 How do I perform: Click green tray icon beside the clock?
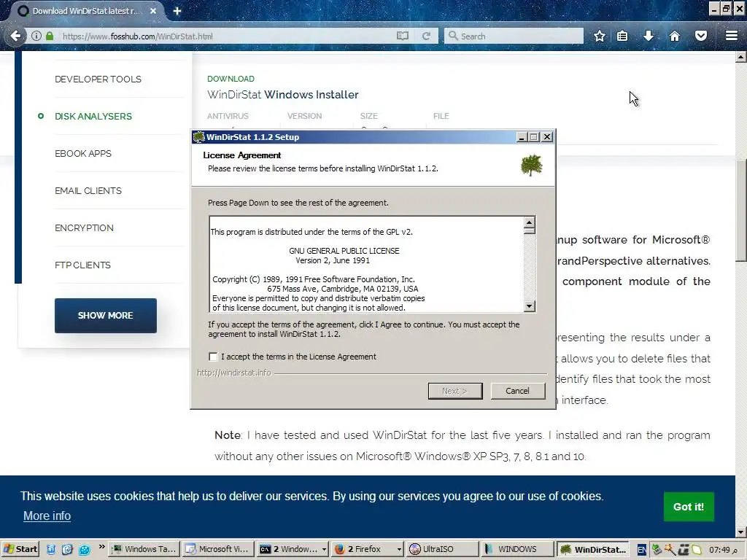pyautogui.click(x=697, y=550)
